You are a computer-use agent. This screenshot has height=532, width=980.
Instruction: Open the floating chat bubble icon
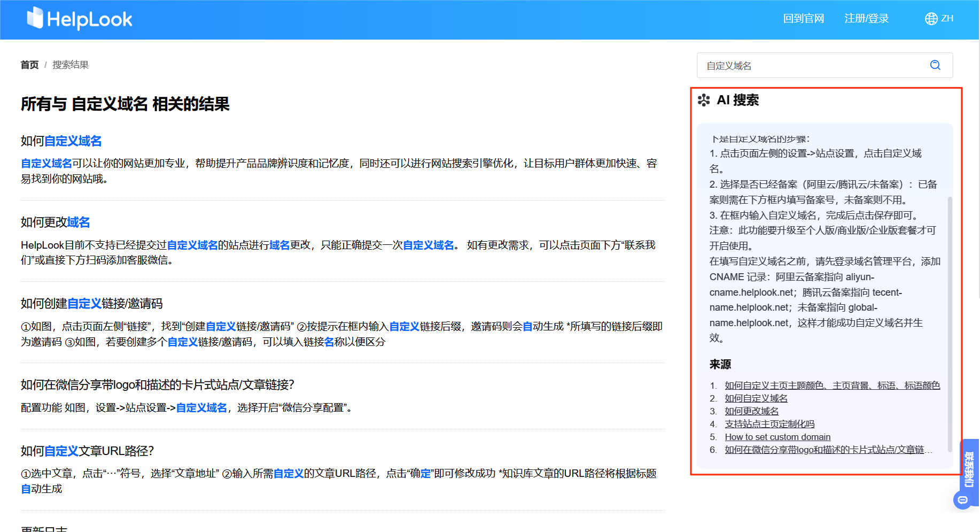962,500
